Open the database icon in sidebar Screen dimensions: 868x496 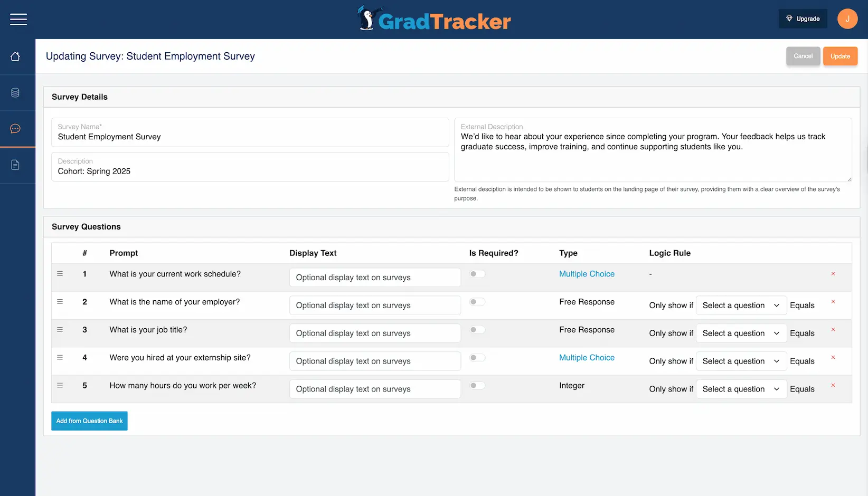(15, 93)
